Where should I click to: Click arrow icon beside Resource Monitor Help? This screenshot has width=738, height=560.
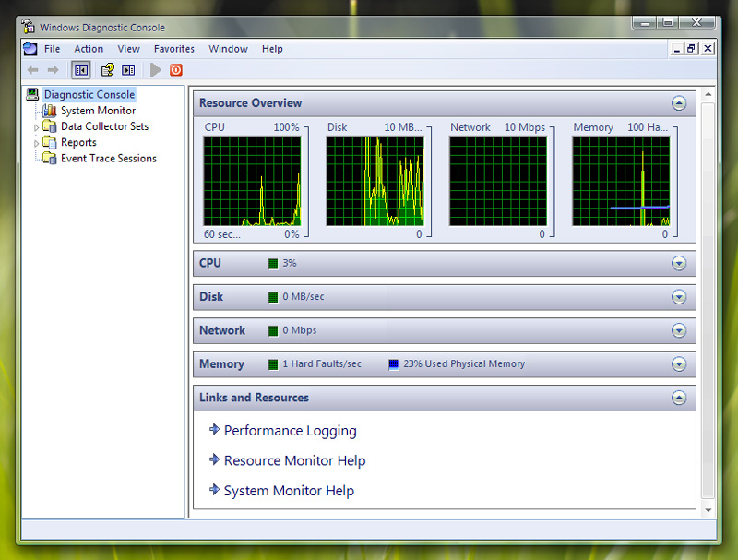(x=215, y=459)
